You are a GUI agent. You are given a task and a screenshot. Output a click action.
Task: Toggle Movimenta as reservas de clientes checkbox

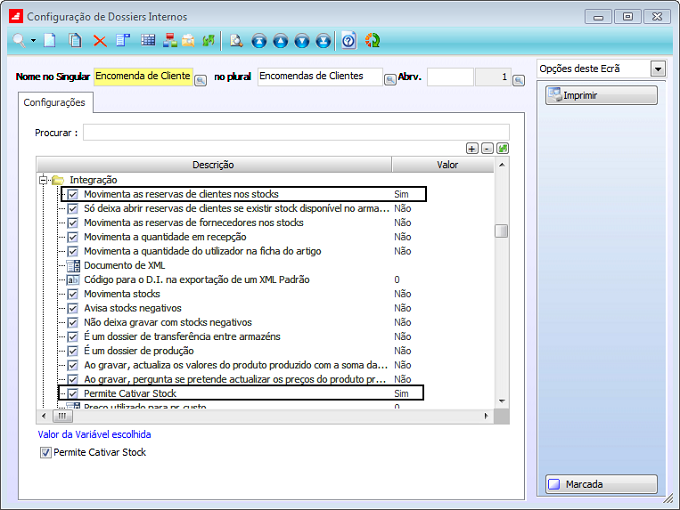point(73,194)
